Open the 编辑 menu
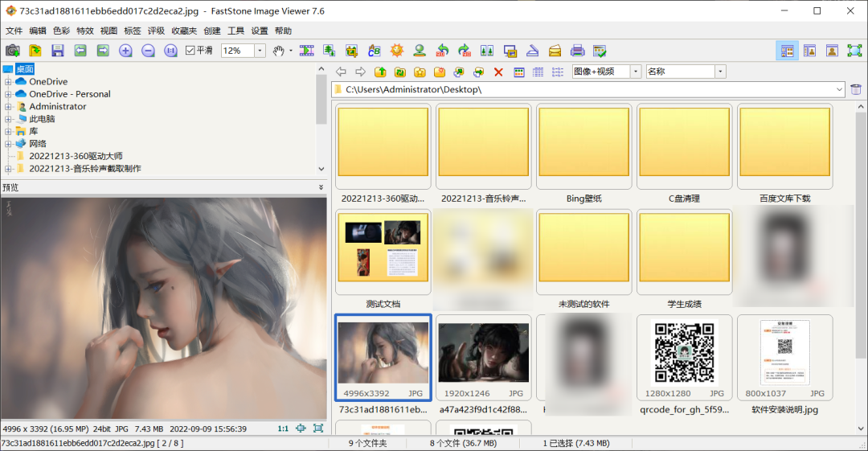This screenshot has width=868, height=451. 38,31
